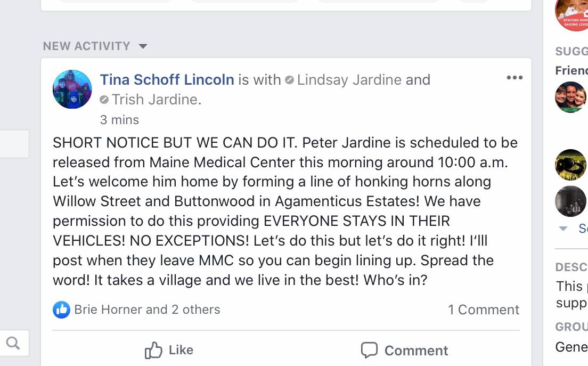Click the search magnifier icon
The image size is (588, 366).
[x=13, y=343]
